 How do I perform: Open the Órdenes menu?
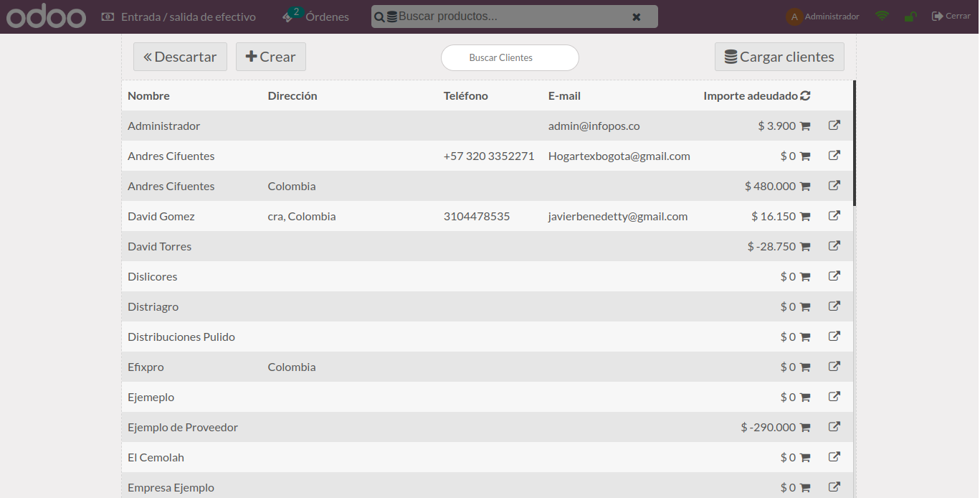coord(315,17)
